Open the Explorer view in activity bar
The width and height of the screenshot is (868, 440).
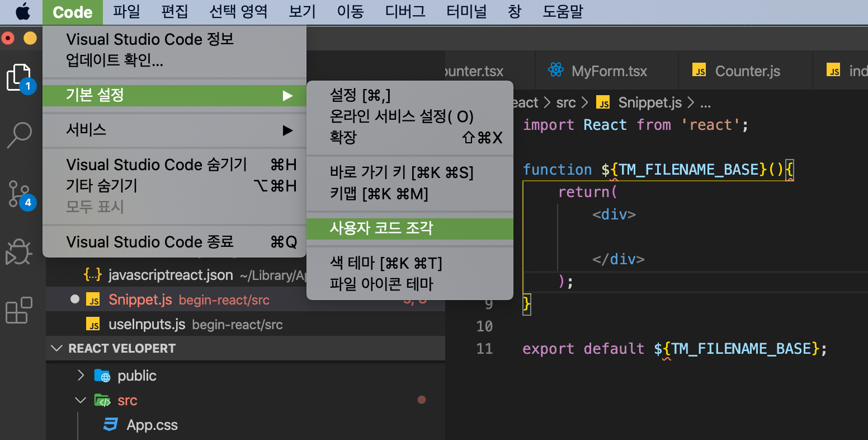[x=18, y=78]
